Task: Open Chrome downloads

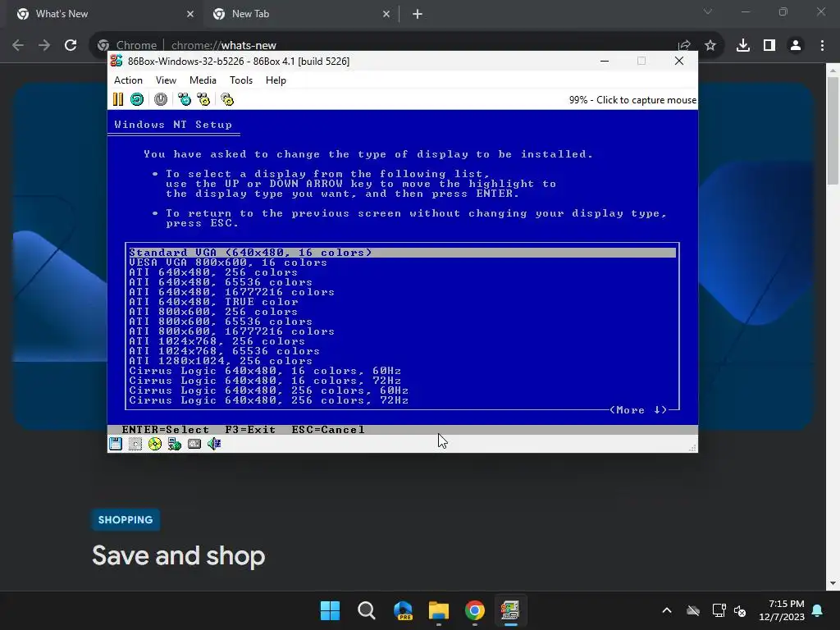Action: click(x=743, y=46)
